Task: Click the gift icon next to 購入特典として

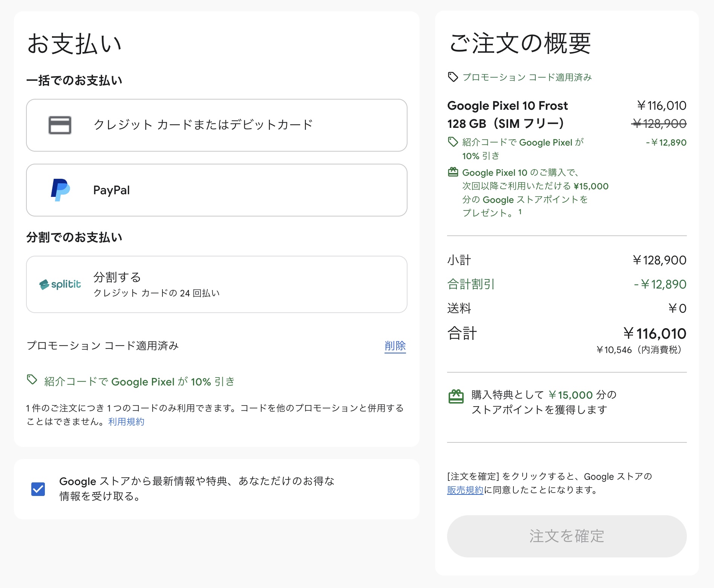Action: click(x=456, y=396)
